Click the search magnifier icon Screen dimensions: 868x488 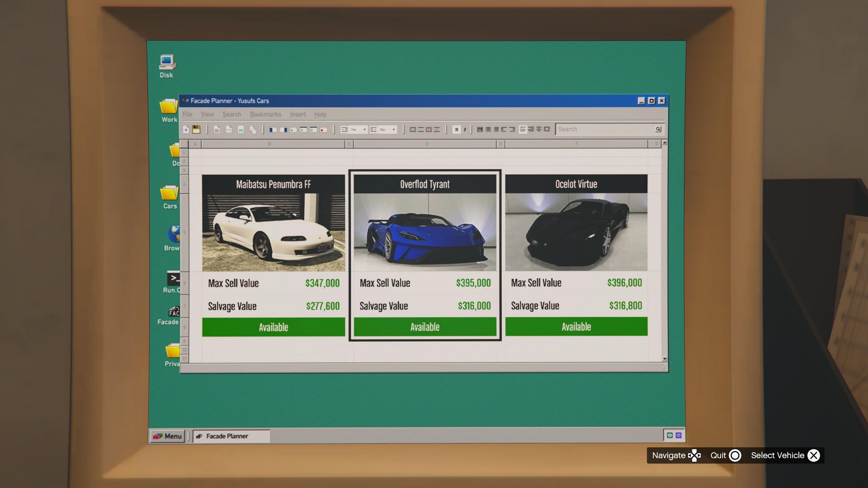coord(658,129)
